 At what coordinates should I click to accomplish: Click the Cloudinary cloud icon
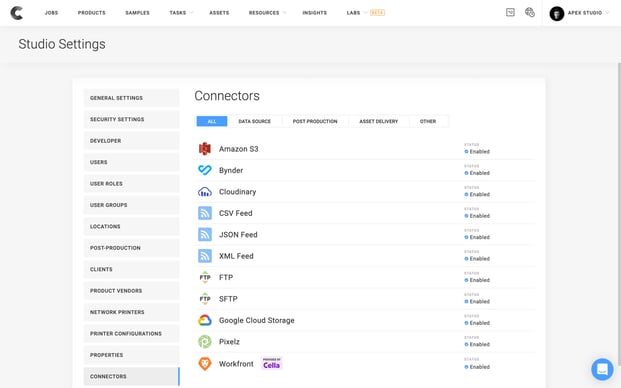point(205,192)
